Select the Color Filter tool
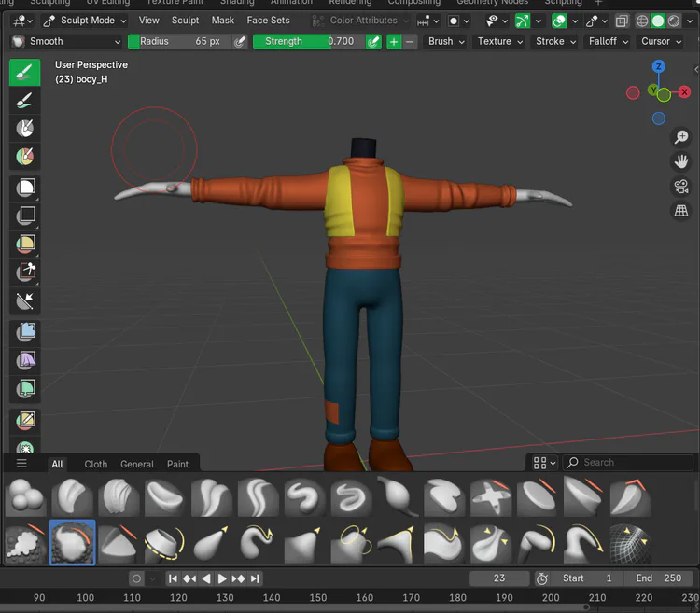Viewport: 700px width, 613px height. [25, 388]
